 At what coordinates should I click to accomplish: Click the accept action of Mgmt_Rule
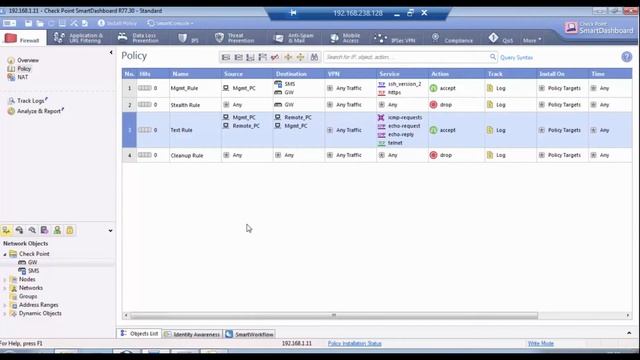(443, 88)
